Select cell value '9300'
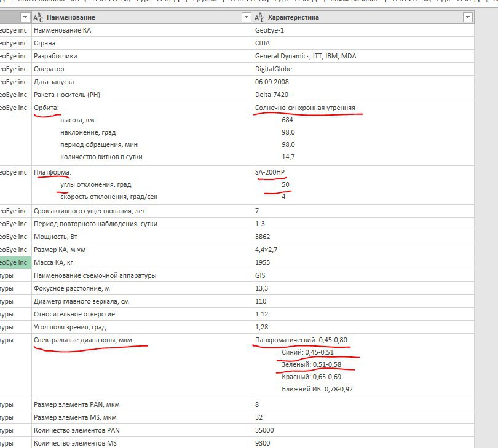Screen dimensions: 498x448 (363, 443)
